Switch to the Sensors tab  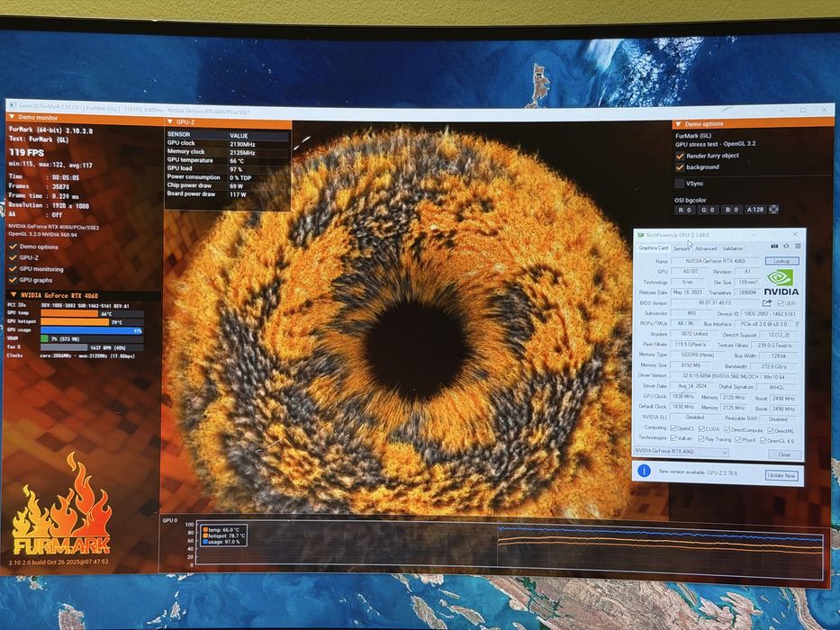(x=682, y=248)
